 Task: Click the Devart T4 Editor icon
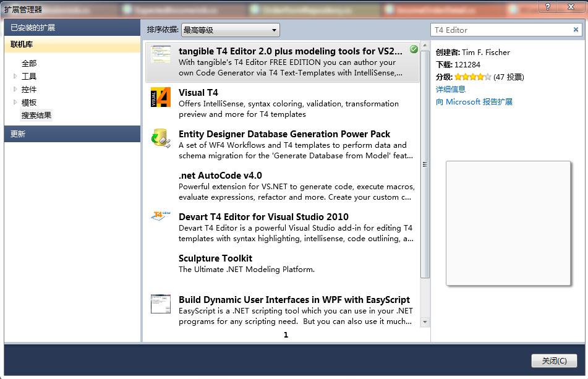pos(161,216)
